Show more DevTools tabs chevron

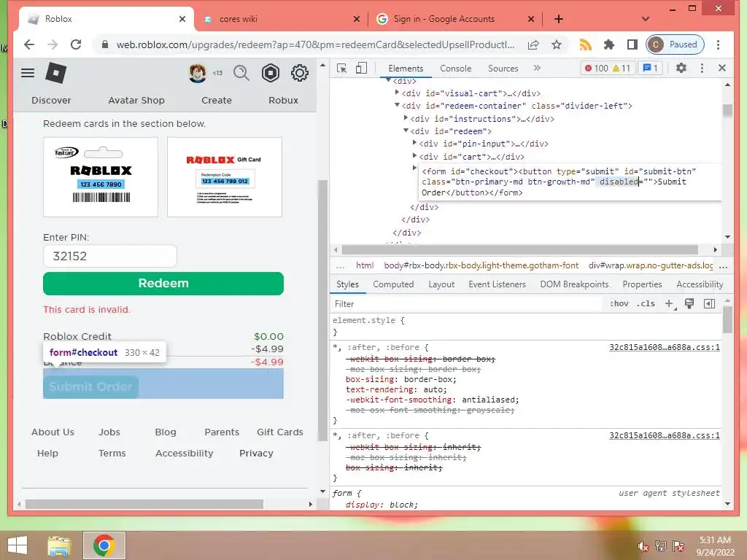[x=537, y=68]
